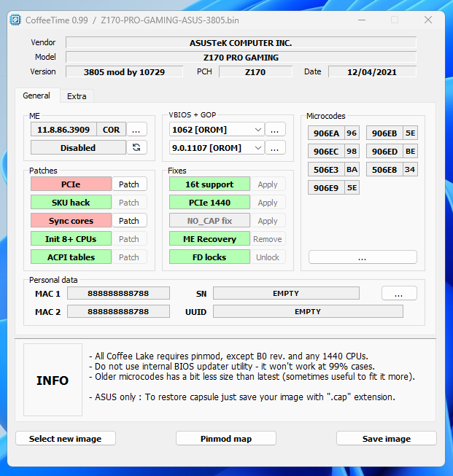Remove the ME Recovery fix

click(x=268, y=239)
